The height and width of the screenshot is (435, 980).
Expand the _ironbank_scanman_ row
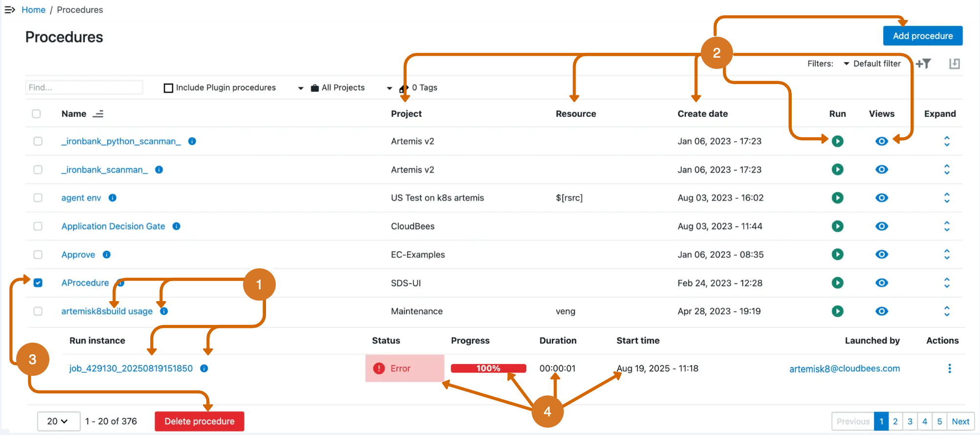[946, 170]
